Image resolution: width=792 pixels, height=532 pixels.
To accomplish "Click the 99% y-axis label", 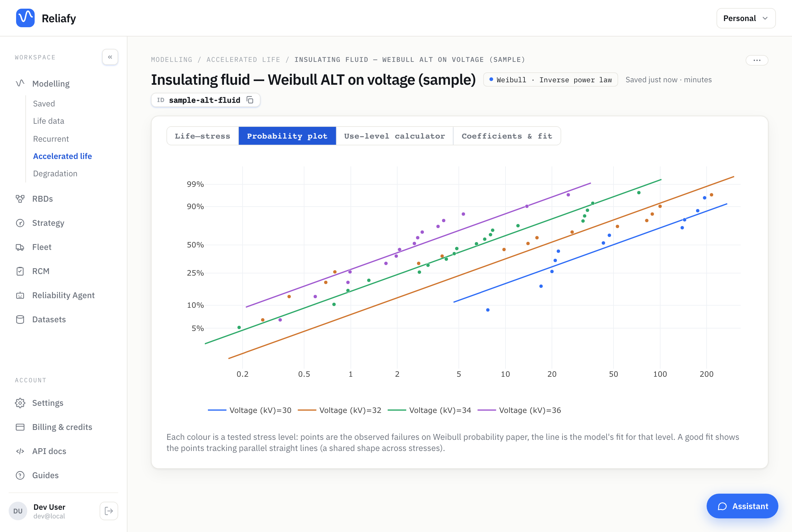I will click(x=195, y=184).
